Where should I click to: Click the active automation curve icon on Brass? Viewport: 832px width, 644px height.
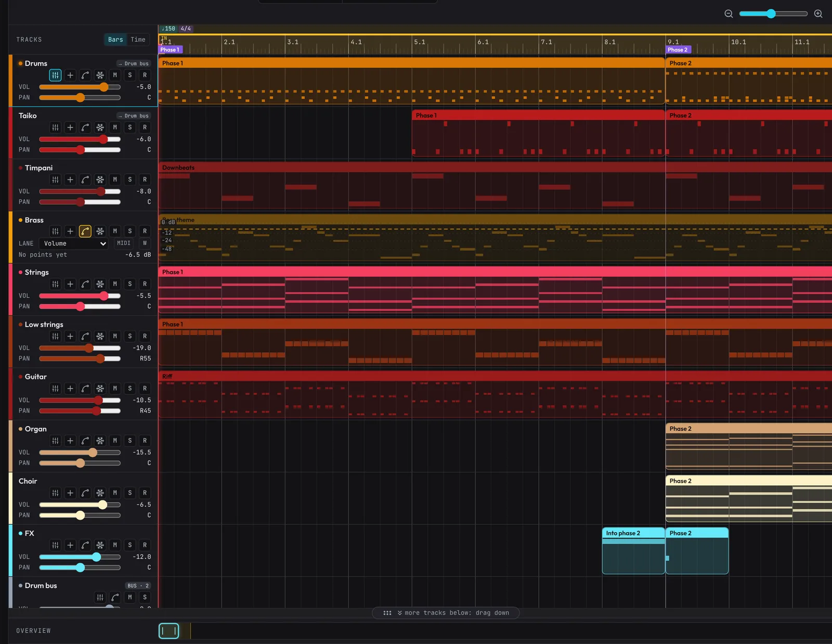[85, 231]
